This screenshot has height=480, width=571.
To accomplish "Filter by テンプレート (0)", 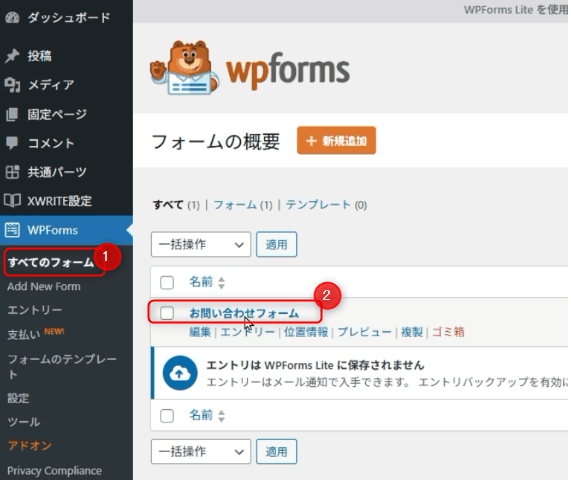I will tap(326, 205).
